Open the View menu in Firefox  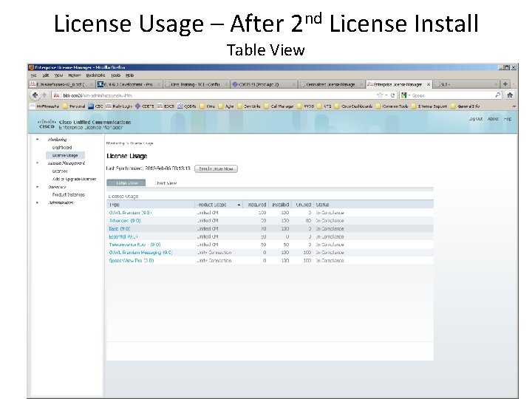point(58,75)
